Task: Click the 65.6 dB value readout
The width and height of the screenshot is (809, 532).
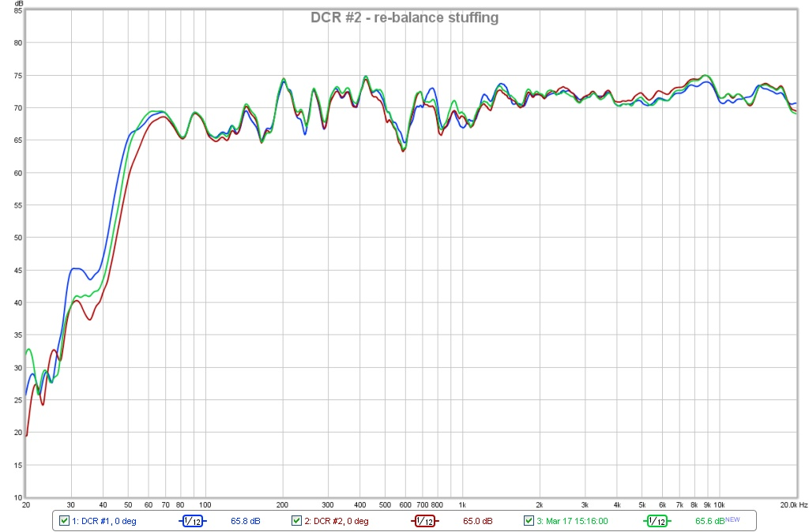Action: click(x=710, y=521)
